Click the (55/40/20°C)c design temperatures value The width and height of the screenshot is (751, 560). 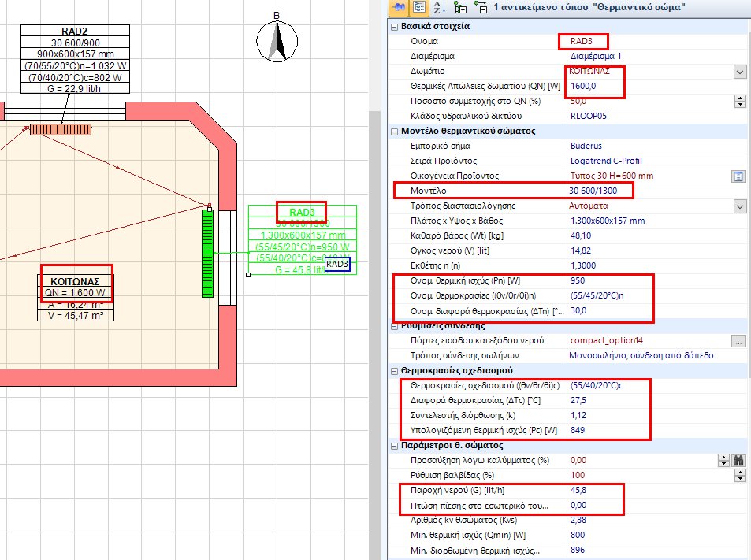(597, 385)
